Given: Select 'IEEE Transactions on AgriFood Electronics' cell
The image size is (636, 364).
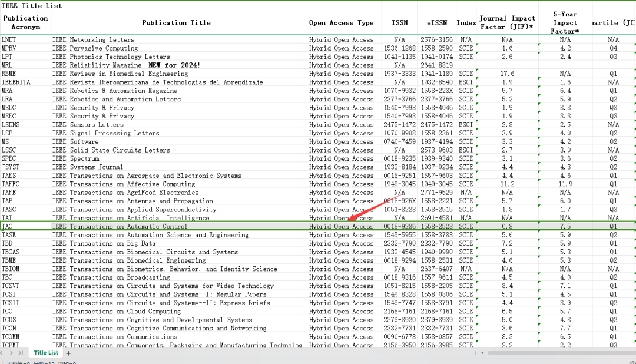Looking at the screenshot, I should [177, 193].
